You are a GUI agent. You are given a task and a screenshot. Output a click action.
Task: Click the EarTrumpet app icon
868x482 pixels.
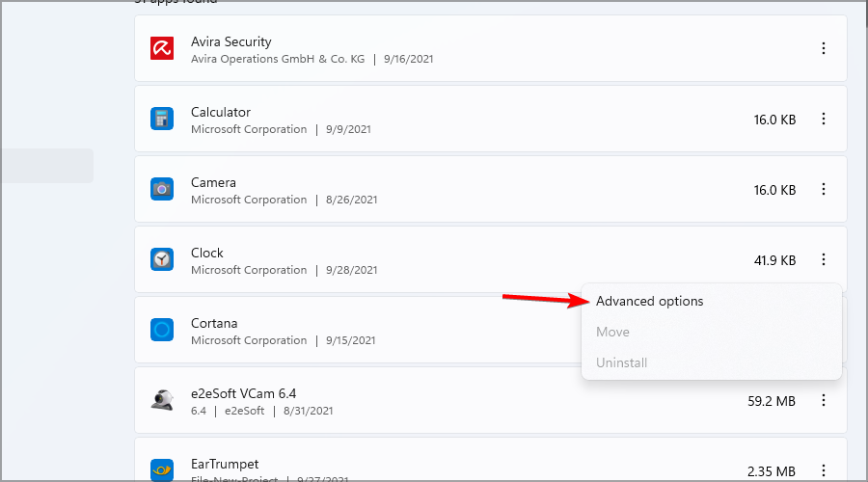click(162, 469)
